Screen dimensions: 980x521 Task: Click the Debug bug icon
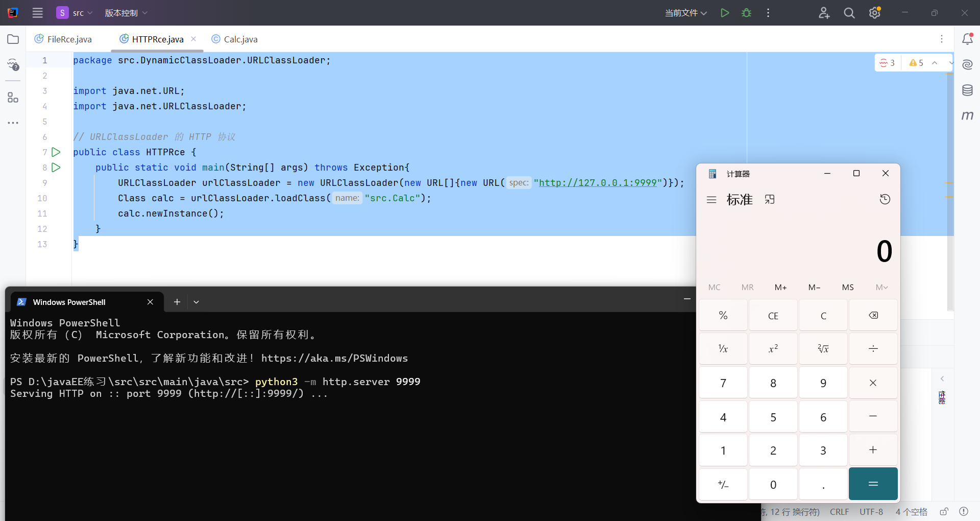click(x=746, y=13)
